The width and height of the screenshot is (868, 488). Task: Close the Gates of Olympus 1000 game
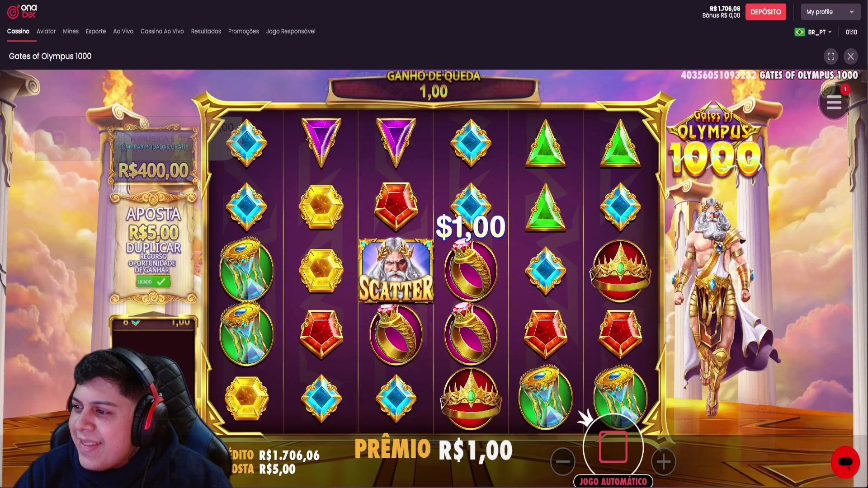tap(850, 56)
